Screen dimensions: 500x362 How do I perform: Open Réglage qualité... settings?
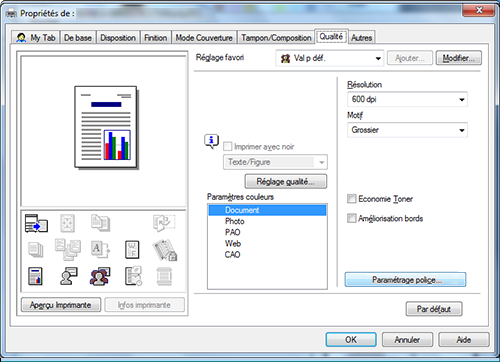[286, 182]
